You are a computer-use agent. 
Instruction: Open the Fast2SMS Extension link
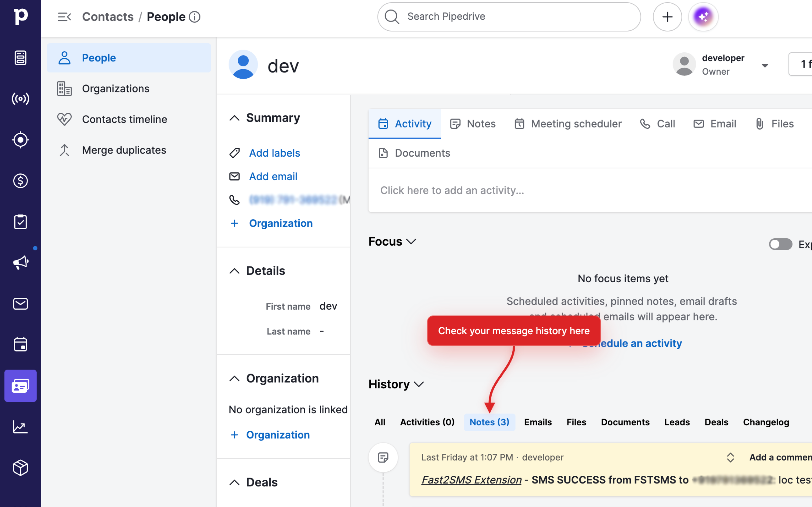click(x=471, y=480)
